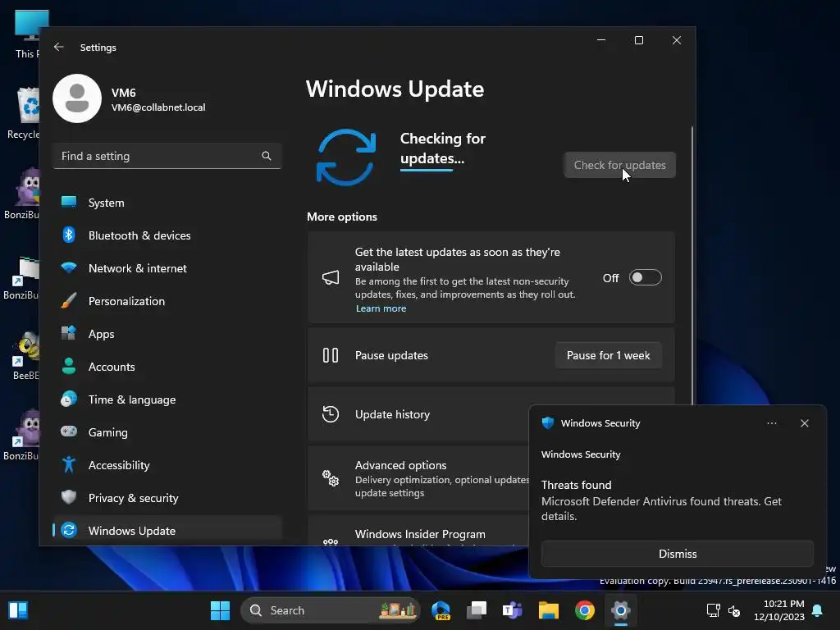Select the Time & language clock icon

[69, 399]
